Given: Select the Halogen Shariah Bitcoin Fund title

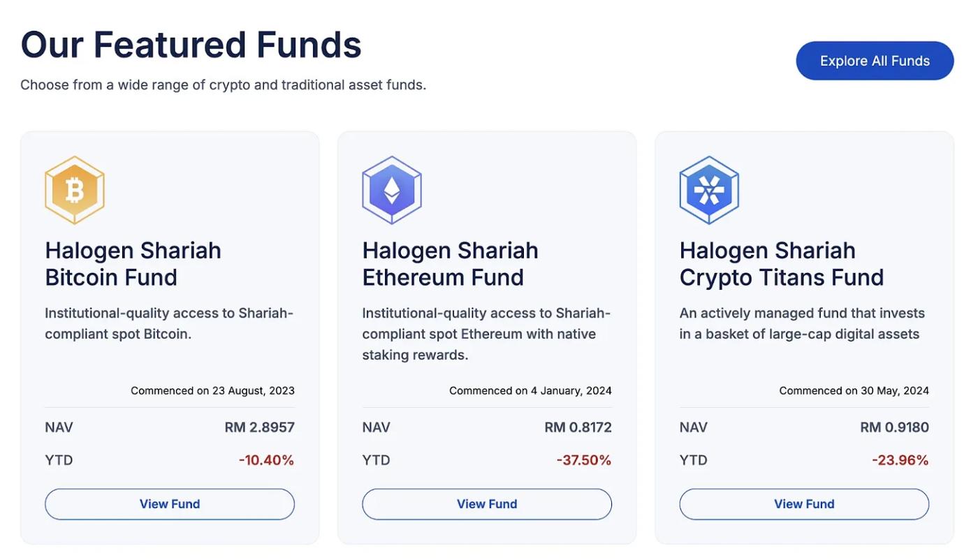Looking at the screenshot, I should point(133,264).
